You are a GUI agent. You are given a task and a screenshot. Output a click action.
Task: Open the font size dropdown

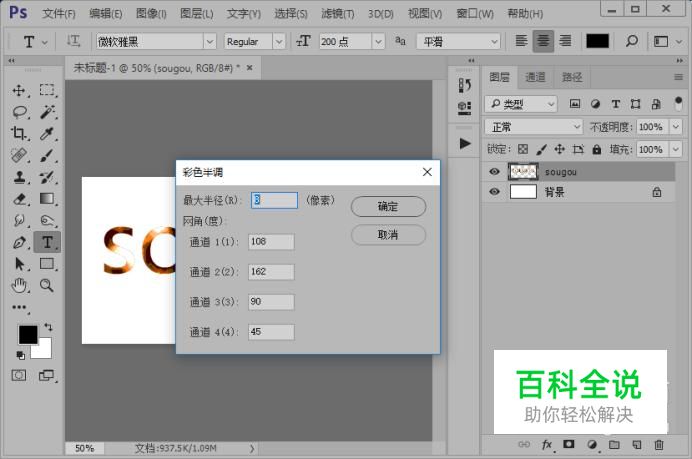click(378, 41)
